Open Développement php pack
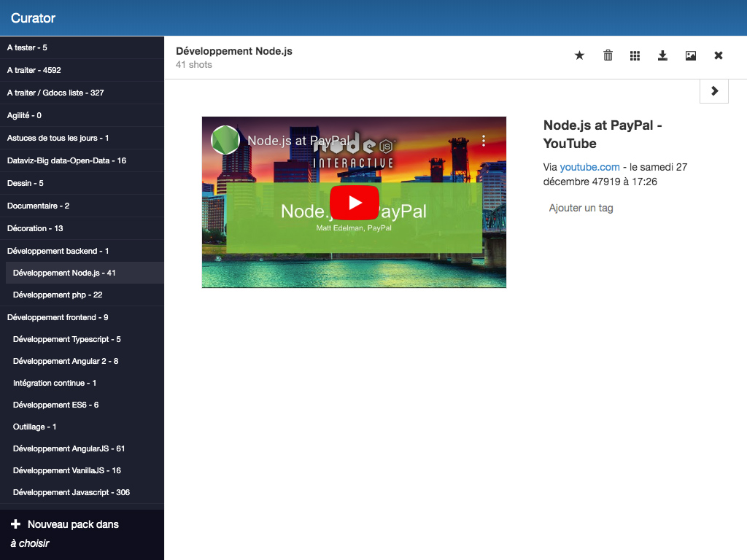The width and height of the screenshot is (747, 560). pos(58,295)
